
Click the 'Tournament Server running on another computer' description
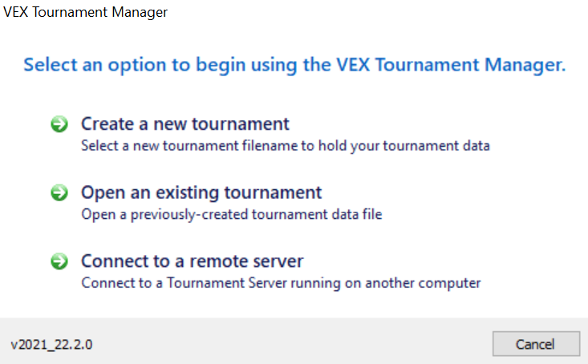click(280, 282)
